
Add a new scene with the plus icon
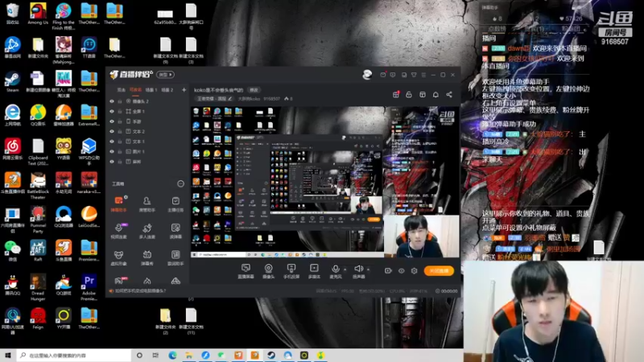pyautogui.click(x=184, y=89)
